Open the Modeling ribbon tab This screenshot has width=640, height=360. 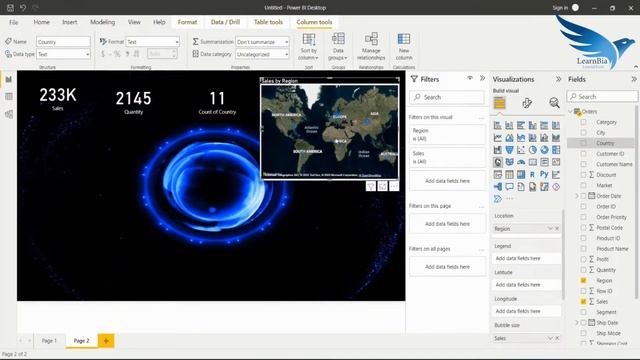pyautogui.click(x=102, y=22)
